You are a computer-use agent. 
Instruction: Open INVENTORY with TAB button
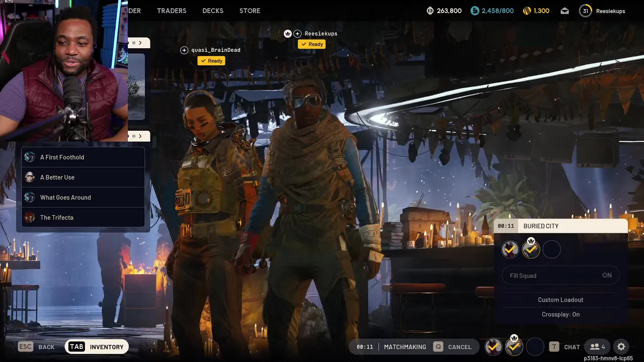tap(97, 347)
